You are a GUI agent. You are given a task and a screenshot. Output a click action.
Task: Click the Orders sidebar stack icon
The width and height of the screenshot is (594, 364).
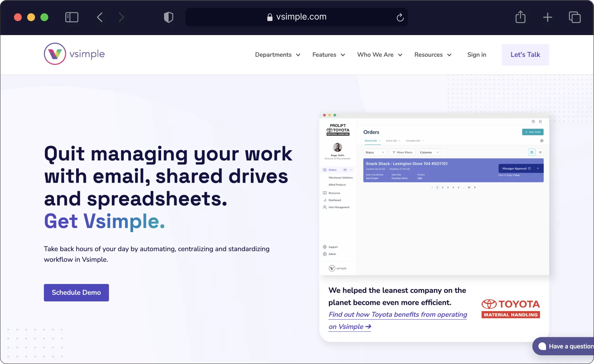click(x=325, y=170)
